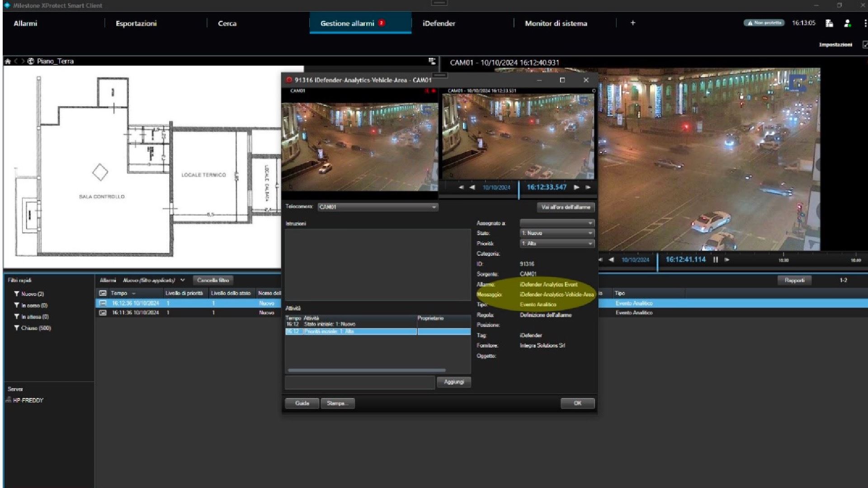Click Impostazioni setup button

(835, 45)
